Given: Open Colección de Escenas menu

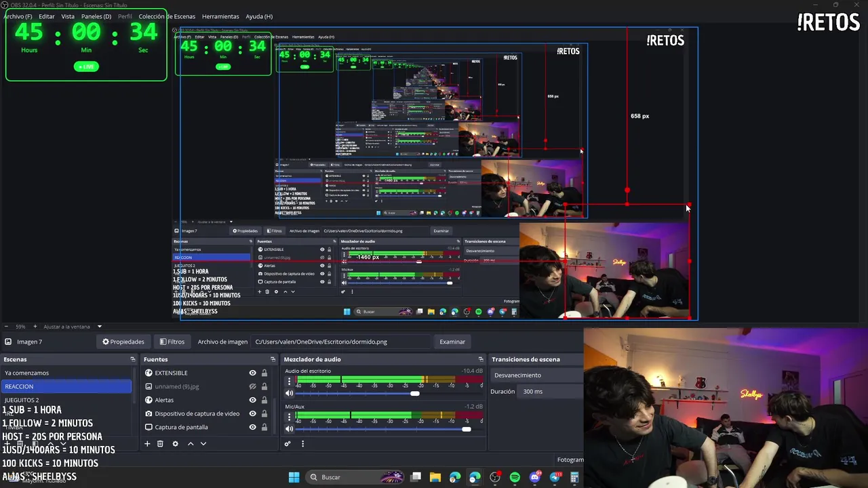Looking at the screenshot, I should [x=167, y=16].
